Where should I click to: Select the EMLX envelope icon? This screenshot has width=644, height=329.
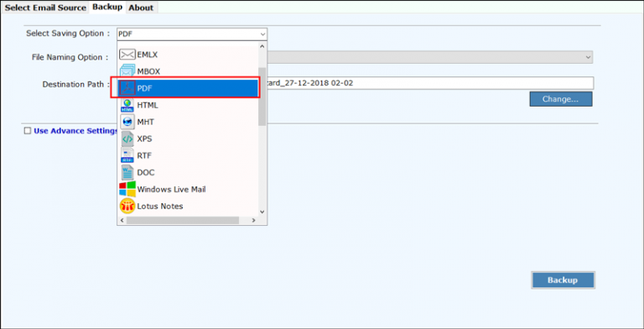pyautogui.click(x=127, y=55)
